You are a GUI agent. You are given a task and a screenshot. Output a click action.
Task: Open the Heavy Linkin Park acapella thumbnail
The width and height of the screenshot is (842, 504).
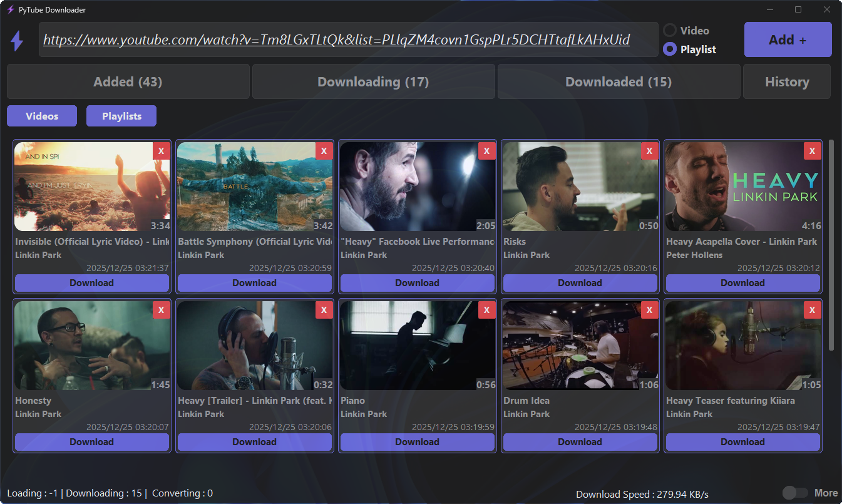(742, 187)
